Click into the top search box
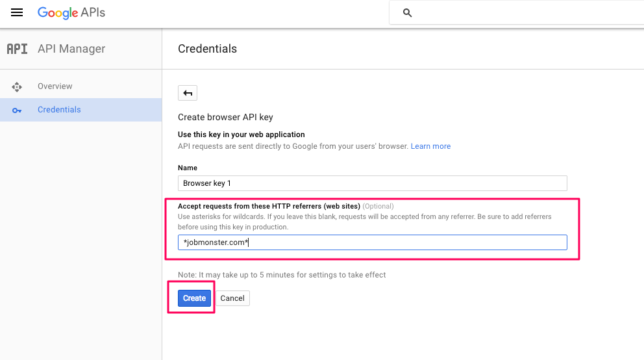 click(517, 13)
